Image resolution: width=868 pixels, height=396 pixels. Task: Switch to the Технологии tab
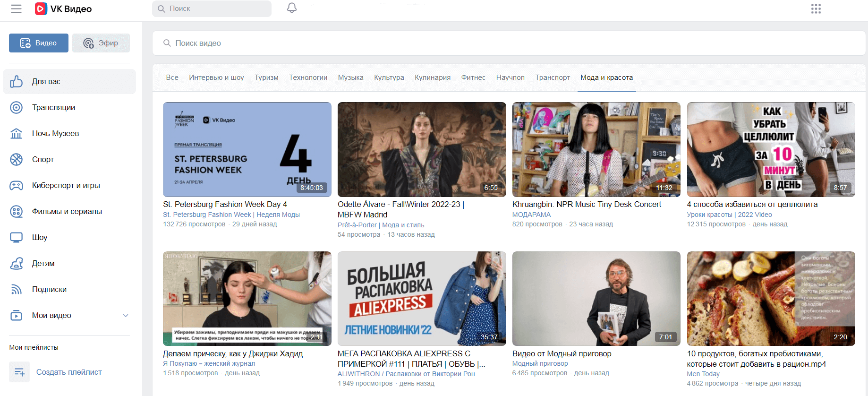(308, 77)
